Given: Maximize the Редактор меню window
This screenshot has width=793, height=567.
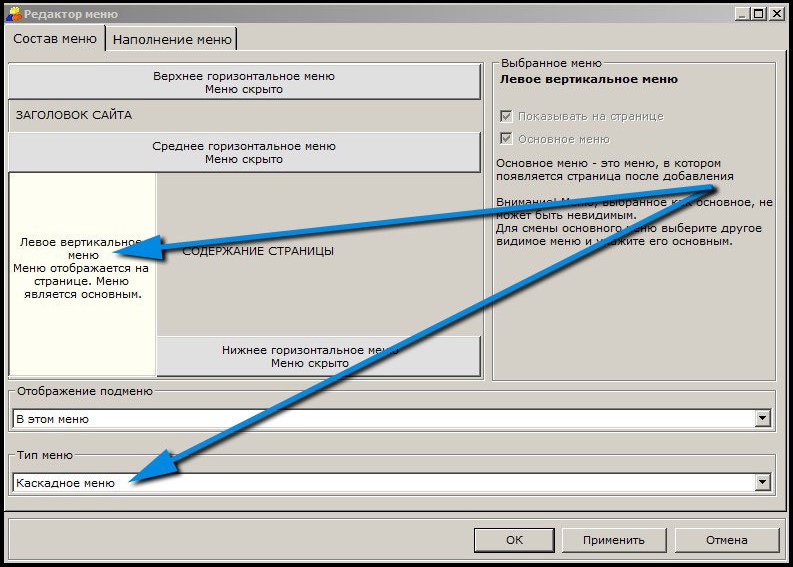Looking at the screenshot, I should point(759,14).
